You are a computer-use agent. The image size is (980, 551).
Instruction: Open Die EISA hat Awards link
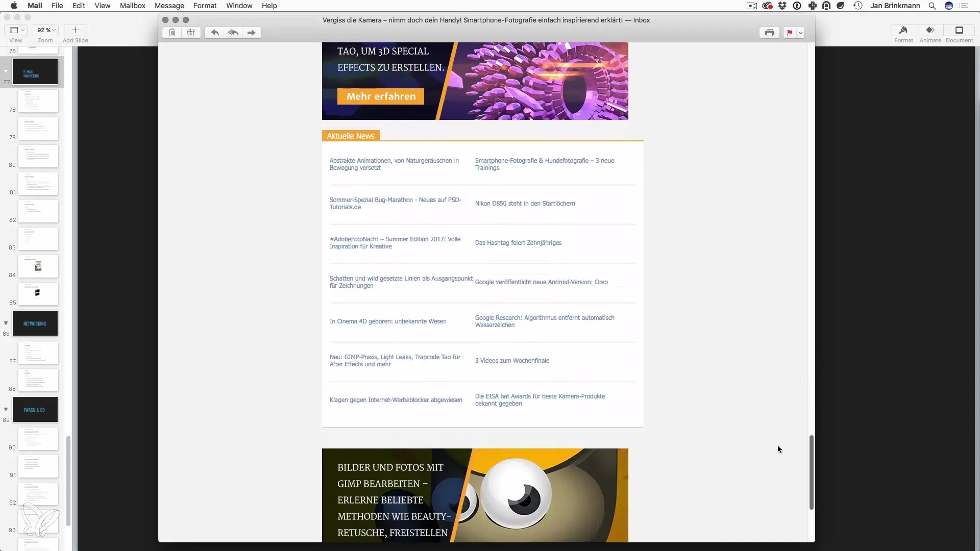coord(540,399)
